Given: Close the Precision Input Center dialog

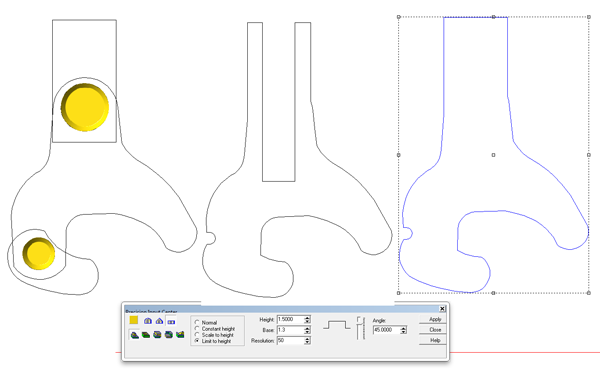Looking at the screenshot, I should tap(442, 308).
